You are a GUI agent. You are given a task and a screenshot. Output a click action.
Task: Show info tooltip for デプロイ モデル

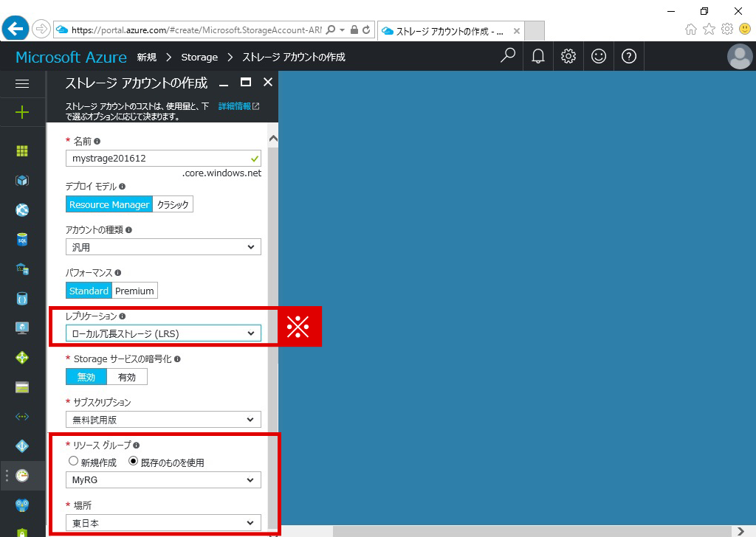click(122, 187)
